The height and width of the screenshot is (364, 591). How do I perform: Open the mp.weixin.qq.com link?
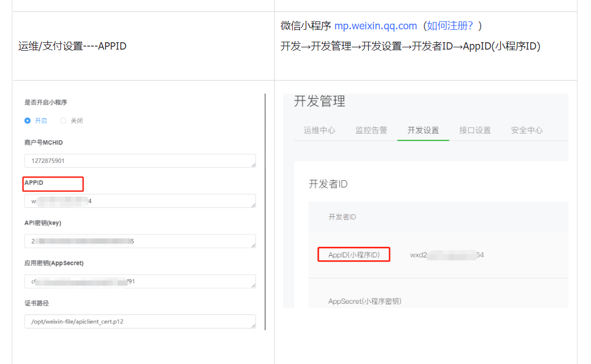[x=376, y=25]
